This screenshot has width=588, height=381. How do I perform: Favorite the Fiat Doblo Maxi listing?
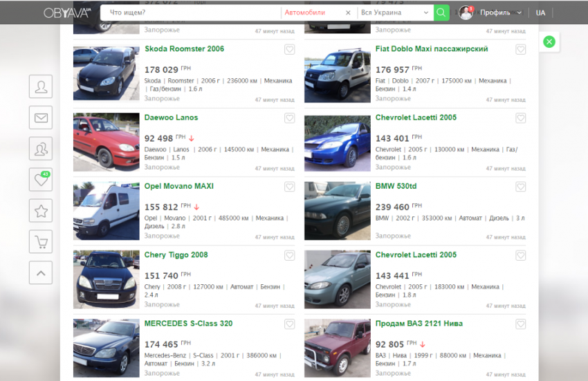pyautogui.click(x=520, y=50)
